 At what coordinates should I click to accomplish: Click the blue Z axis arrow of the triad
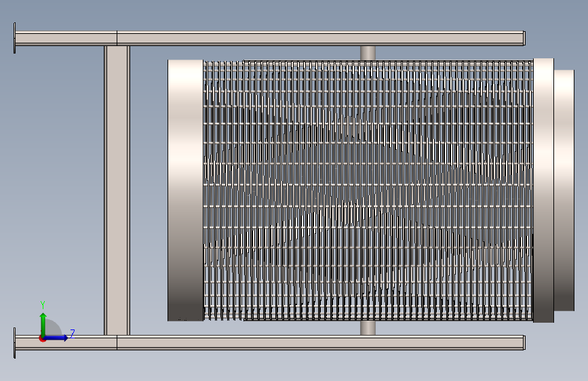tap(56, 338)
